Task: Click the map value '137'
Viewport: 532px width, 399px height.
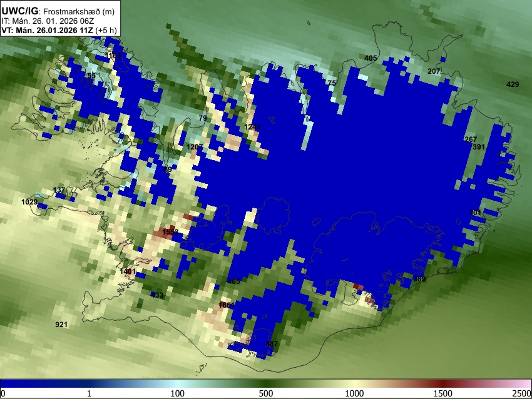Action: click(x=59, y=190)
